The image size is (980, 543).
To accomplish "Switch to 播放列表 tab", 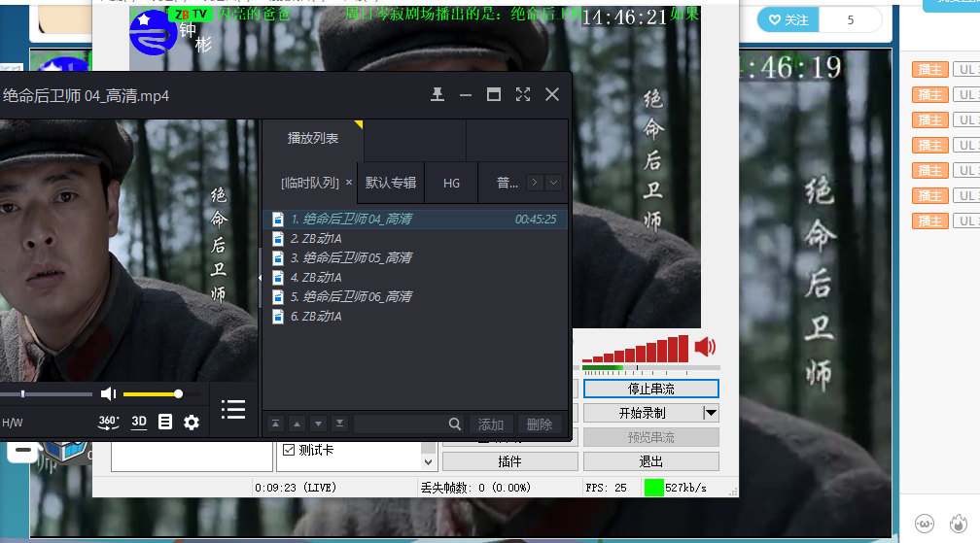I will [312, 138].
